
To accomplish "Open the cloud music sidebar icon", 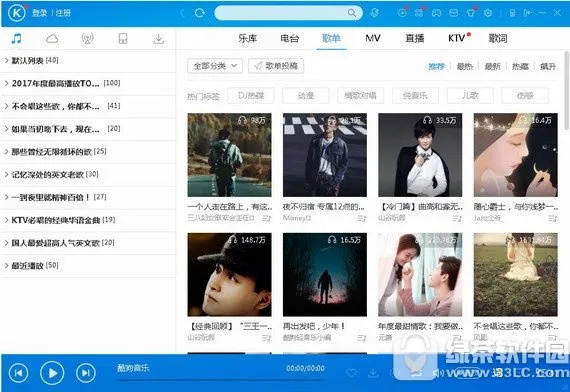I will coord(52,39).
